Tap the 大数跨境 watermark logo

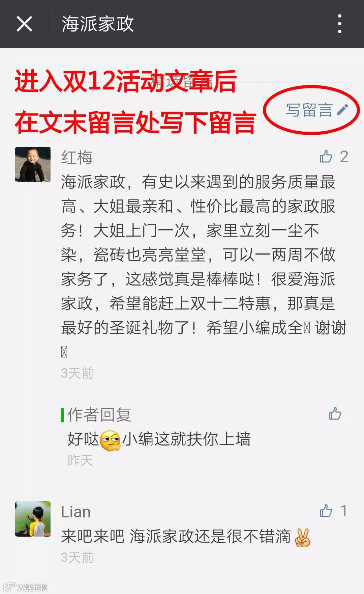pyautogui.click(x=25, y=587)
